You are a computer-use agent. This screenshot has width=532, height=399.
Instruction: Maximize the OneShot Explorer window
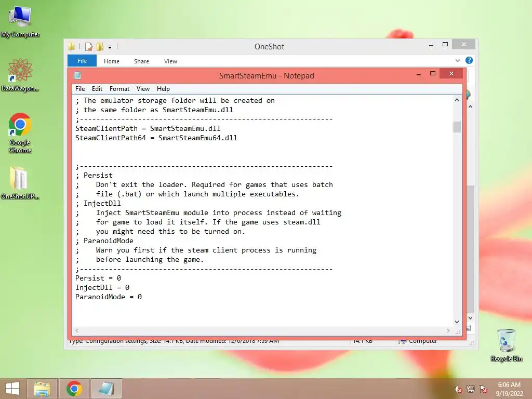445,45
